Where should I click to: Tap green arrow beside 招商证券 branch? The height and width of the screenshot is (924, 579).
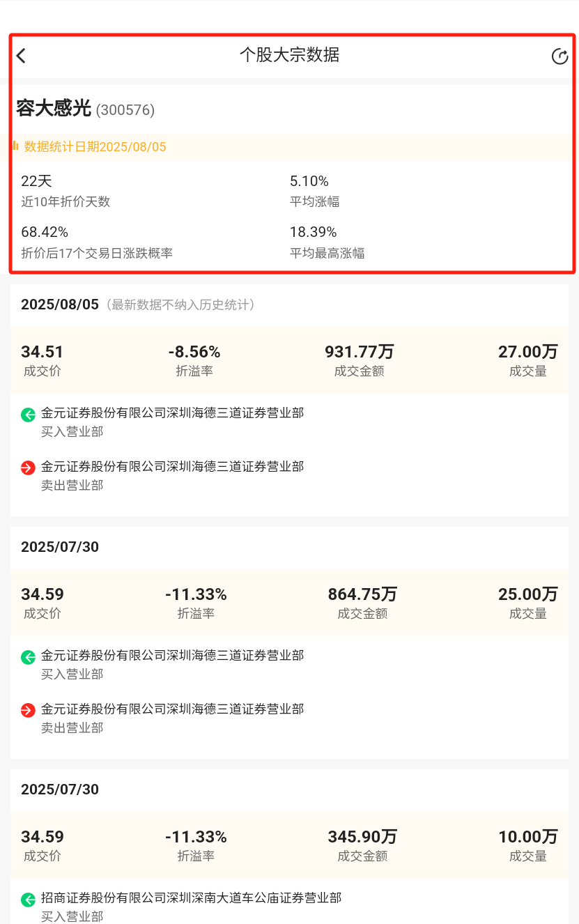(28, 900)
